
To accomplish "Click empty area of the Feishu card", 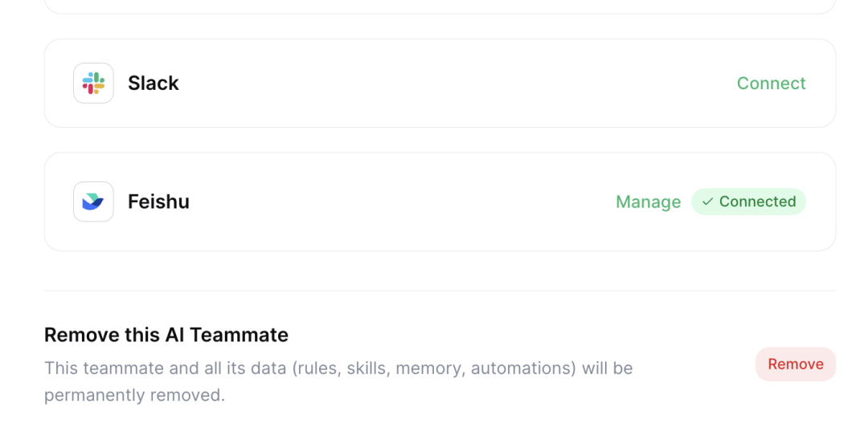I will point(386,202).
